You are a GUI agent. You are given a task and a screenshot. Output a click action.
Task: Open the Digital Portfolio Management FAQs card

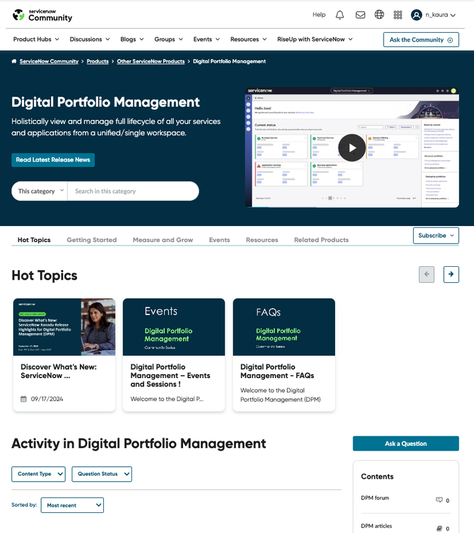(x=284, y=355)
